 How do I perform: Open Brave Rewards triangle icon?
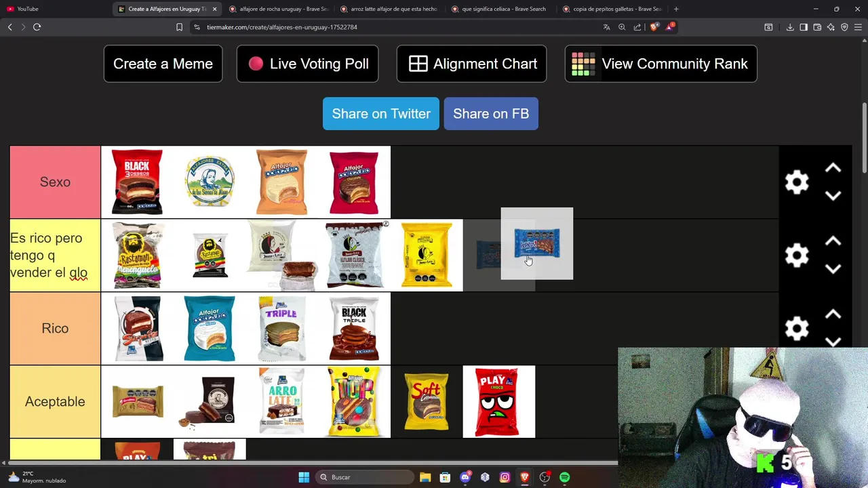(x=670, y=27)
